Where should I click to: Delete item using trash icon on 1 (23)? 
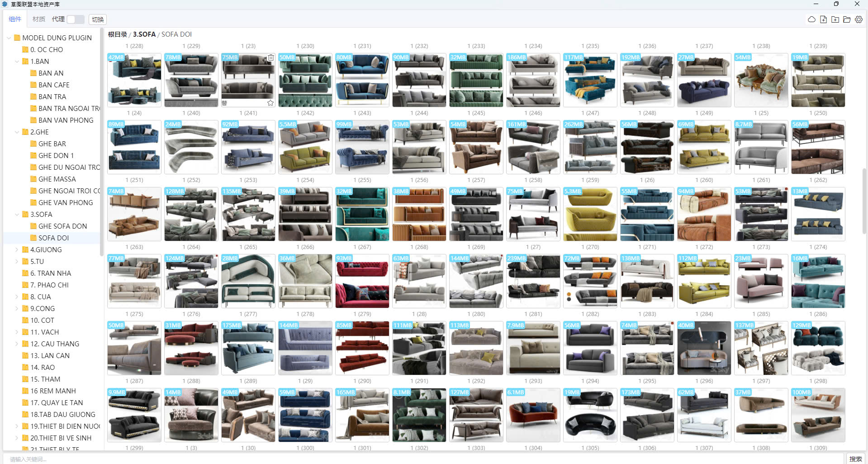[x=270, y=57]
